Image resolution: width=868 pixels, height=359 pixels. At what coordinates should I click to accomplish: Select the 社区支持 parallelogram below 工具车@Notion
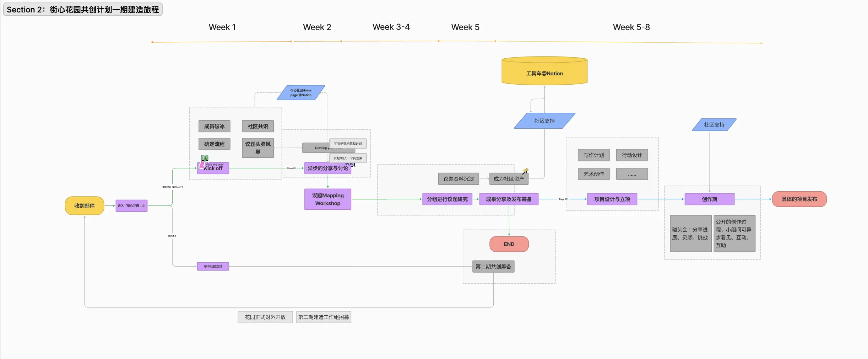pos(544,121)
